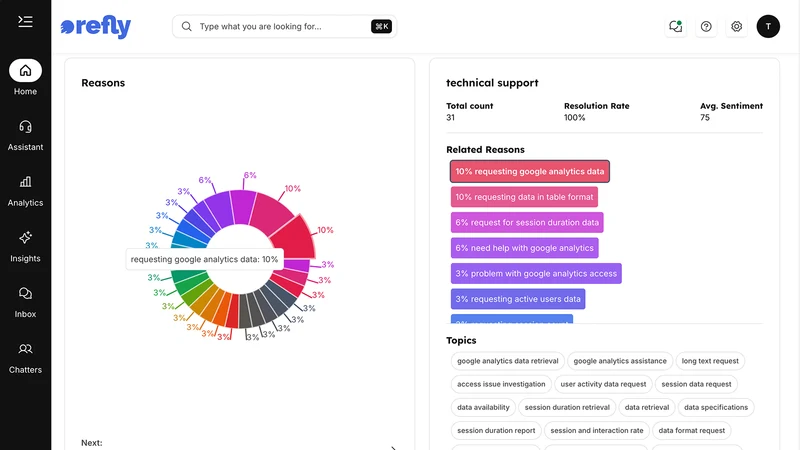Click the 'session duration retrieval' topic chip

(x=567, y=407)
